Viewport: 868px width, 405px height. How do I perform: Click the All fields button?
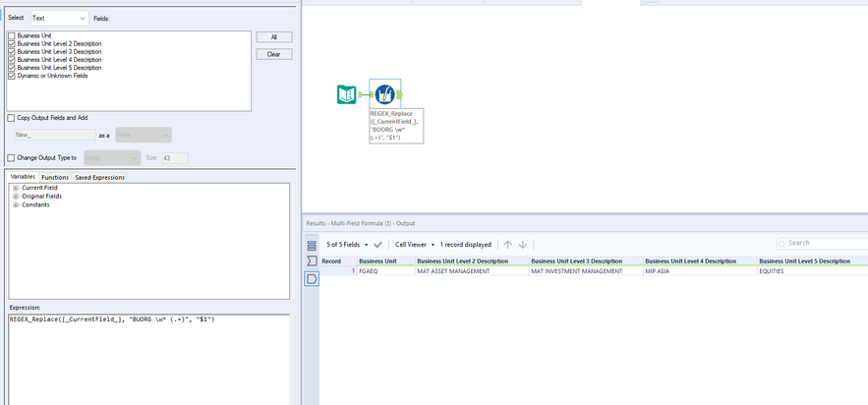pyautogui.click(x=274, y=37)
